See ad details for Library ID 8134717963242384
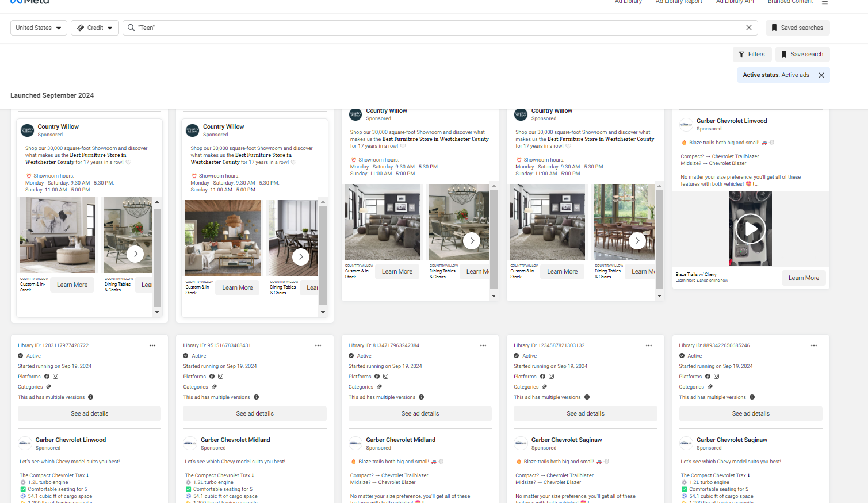The image size is (868, 503). pos(420,413)
